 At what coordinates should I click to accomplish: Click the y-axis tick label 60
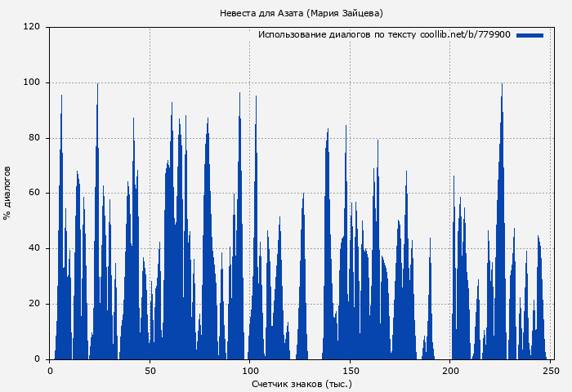click(x=34, y=194)
